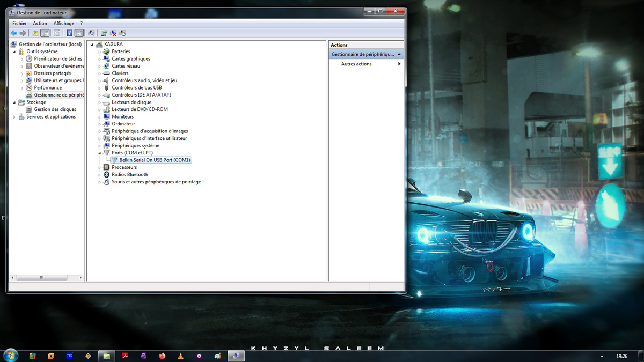
Task: Open the Fichier menu
Action: 19,24
